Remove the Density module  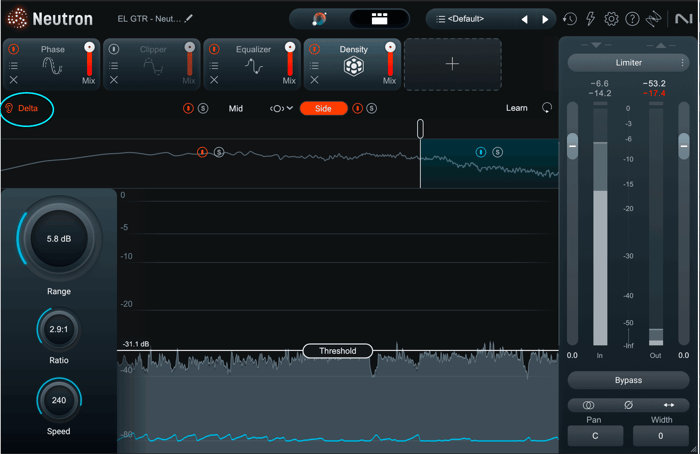[314, 80]
